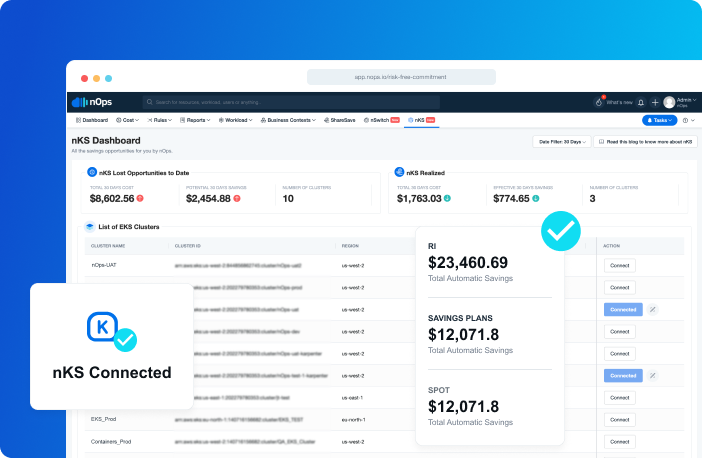
Task: Click Connect in the us-east-1 row
Action: point(620,398)
